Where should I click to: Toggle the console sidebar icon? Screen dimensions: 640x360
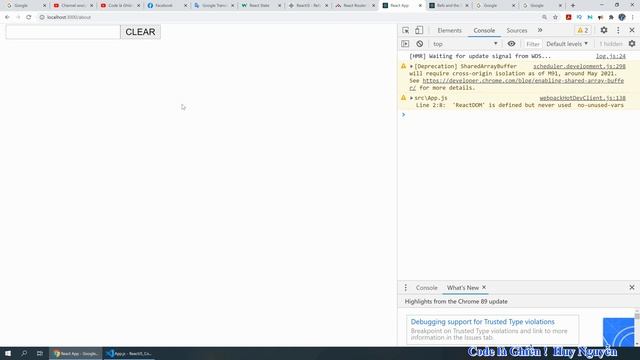[405, 44]
